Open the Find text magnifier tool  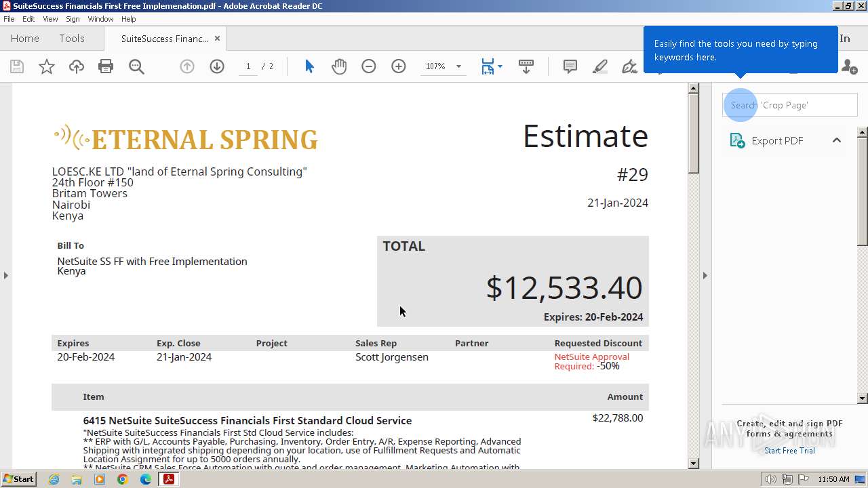(136, 66)
